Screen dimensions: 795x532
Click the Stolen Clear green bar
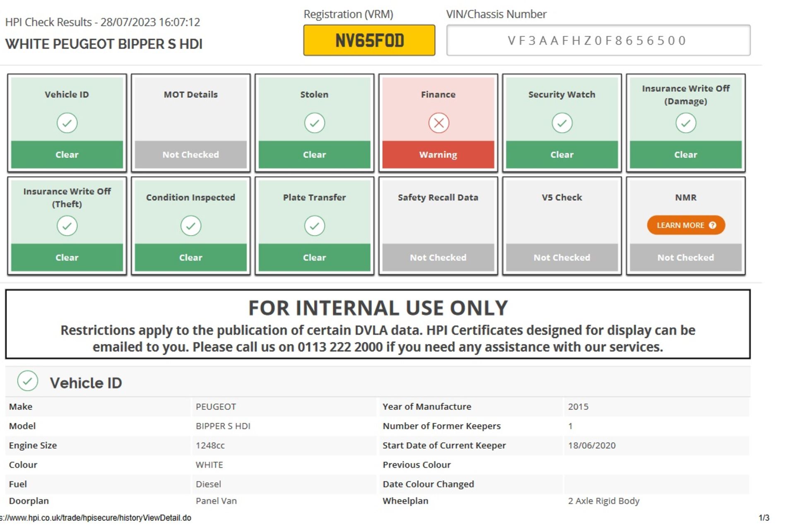click(x=314, y=154)
